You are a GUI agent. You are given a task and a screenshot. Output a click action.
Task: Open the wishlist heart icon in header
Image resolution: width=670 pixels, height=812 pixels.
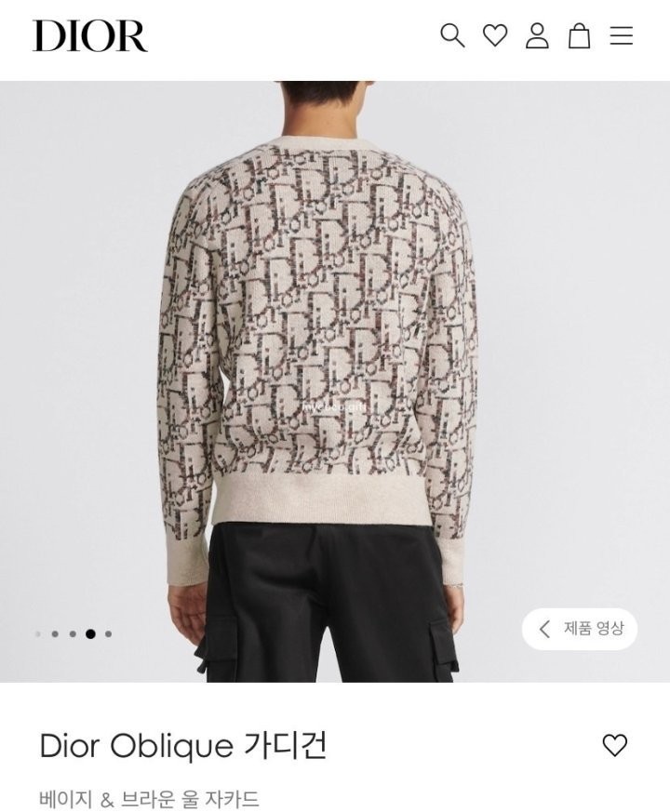[x=495, y=35]
